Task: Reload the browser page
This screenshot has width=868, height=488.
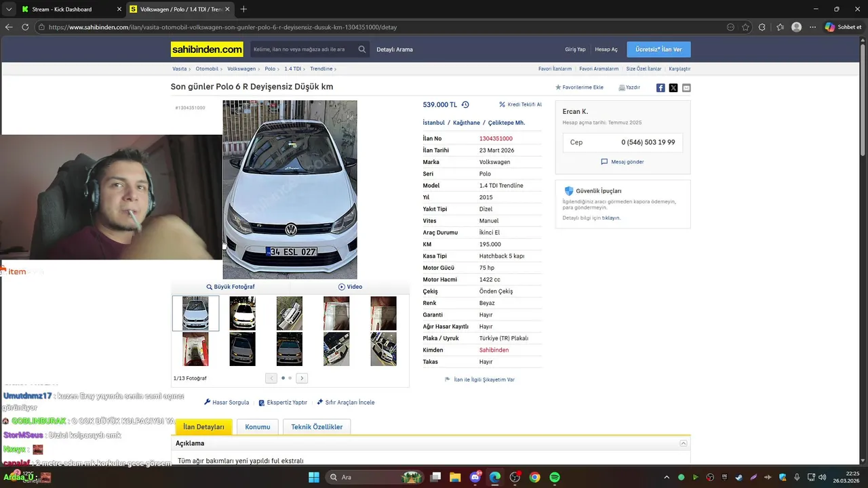Action: pyautogui.click(x=25, y=27)
